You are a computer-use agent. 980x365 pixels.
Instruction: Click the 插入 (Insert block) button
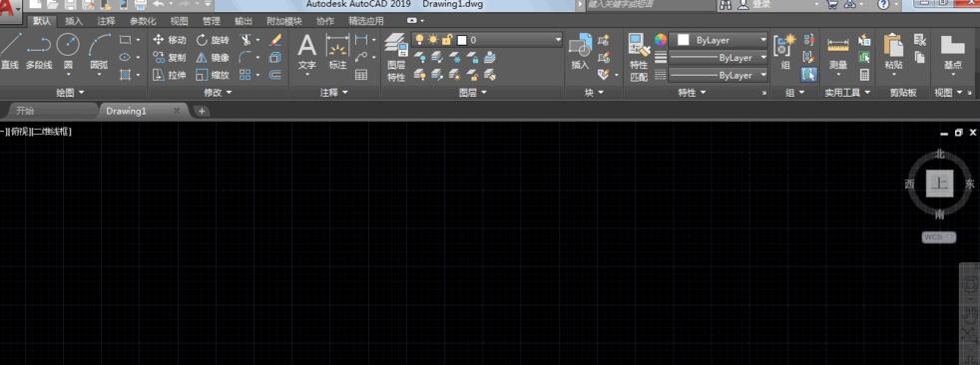[x=580, y=51]
